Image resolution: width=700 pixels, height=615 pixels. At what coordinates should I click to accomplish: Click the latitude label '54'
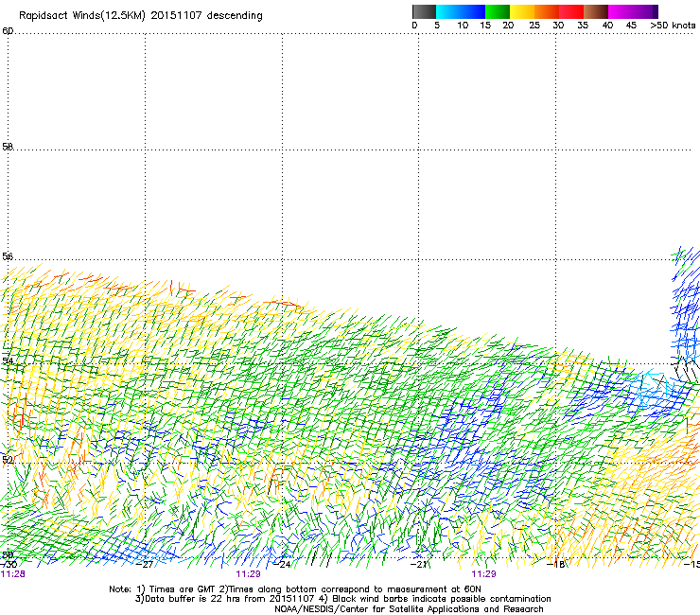(8, 360)
